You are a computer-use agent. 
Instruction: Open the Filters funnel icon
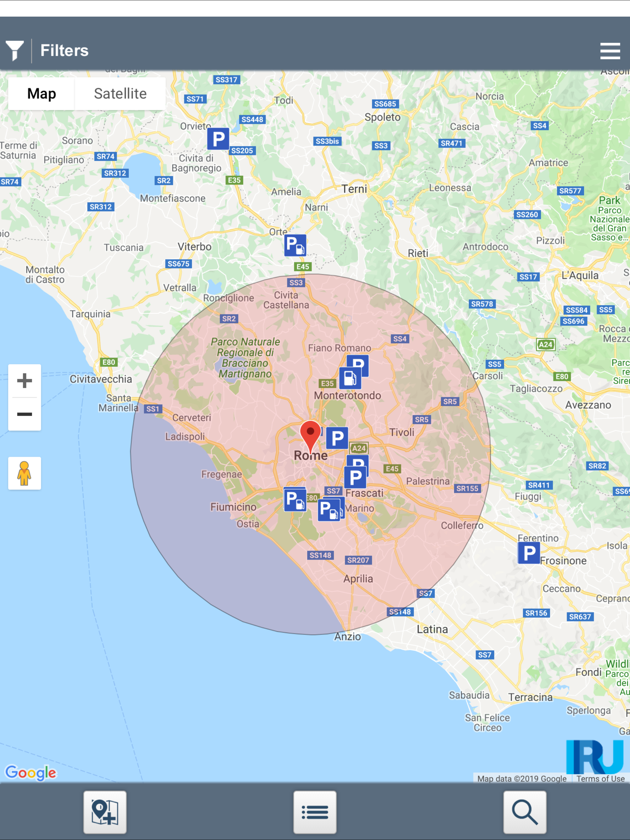[14, 50]
